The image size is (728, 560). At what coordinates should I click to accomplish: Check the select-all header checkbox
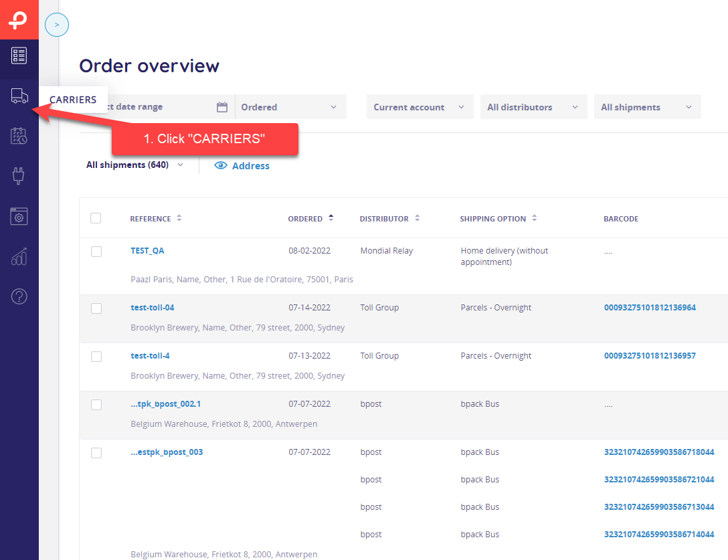click(96, 218)
